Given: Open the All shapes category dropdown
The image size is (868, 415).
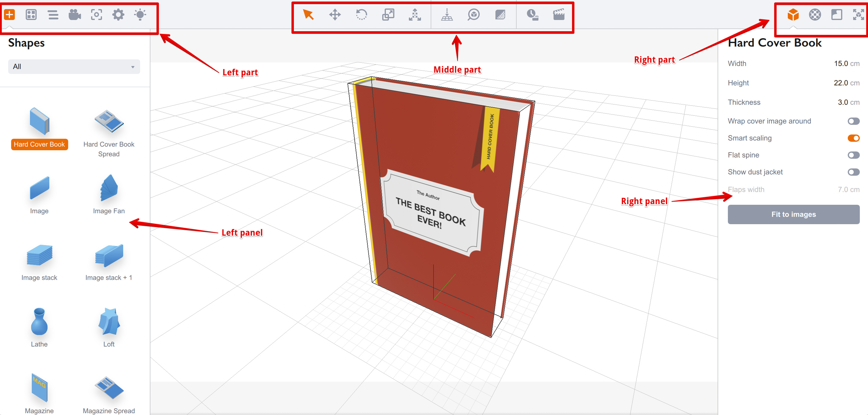Looking at the screenshot, I should 74,66.
